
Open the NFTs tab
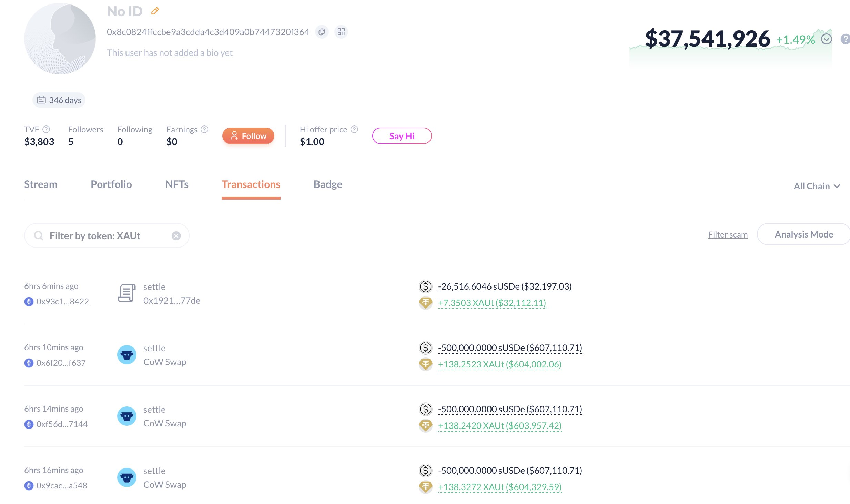(176, 184)
